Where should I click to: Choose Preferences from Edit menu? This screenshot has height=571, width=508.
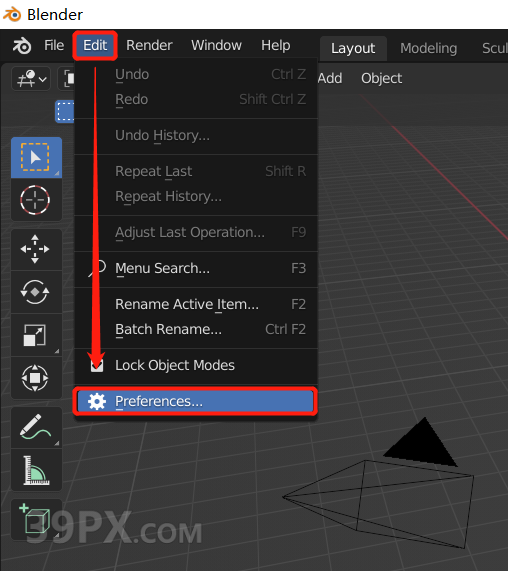[x=196, y=401]
